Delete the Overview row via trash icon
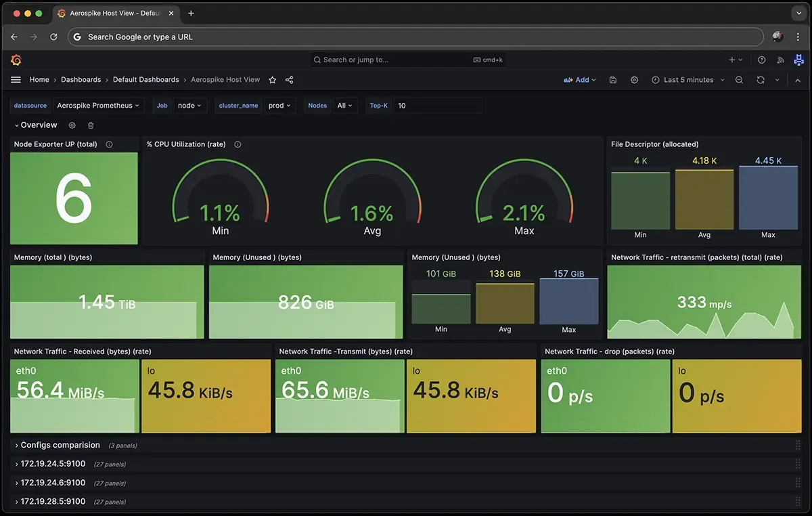This screenshot has width=812, height=516. tap(91, 125)
